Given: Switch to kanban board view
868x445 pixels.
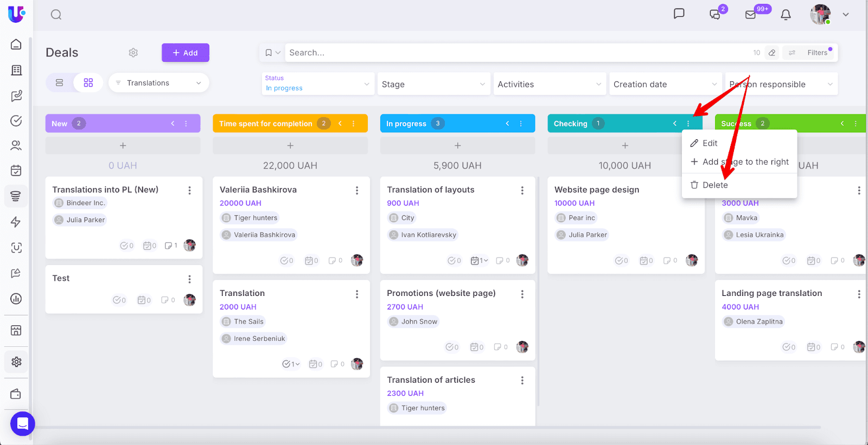Looking at the screenshot, I should [88, 83].
